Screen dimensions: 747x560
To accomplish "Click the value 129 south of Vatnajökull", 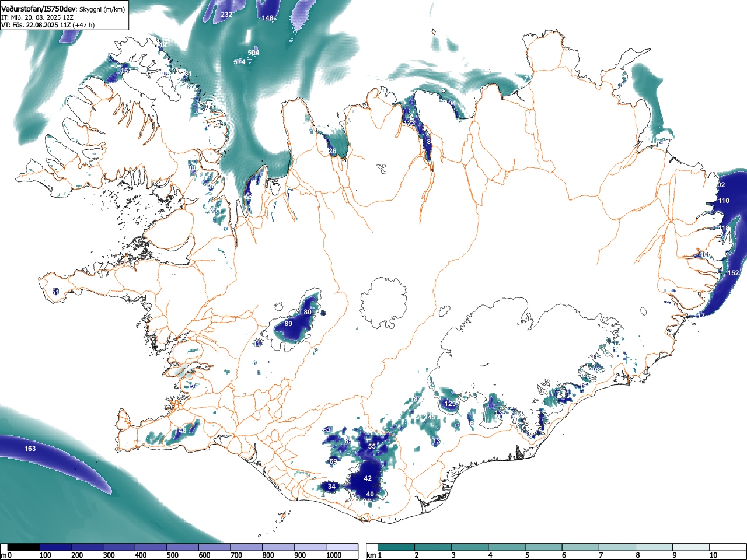I will [x=451, y=404].
